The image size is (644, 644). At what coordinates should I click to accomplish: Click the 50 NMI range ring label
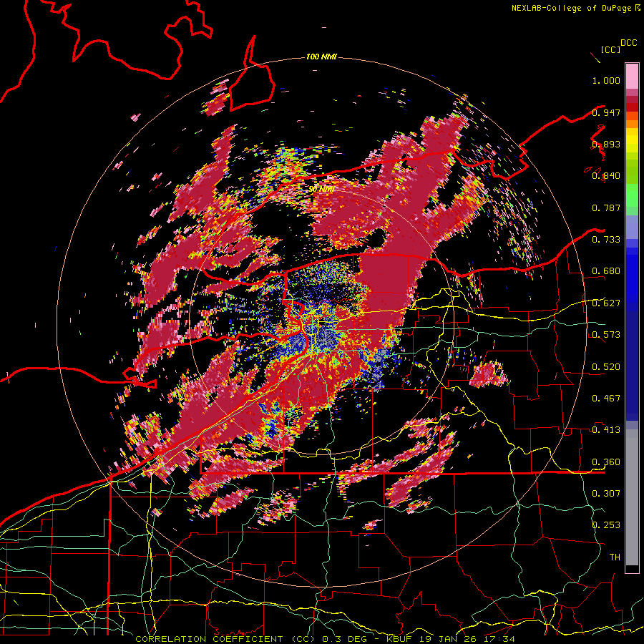click(321, 189)
